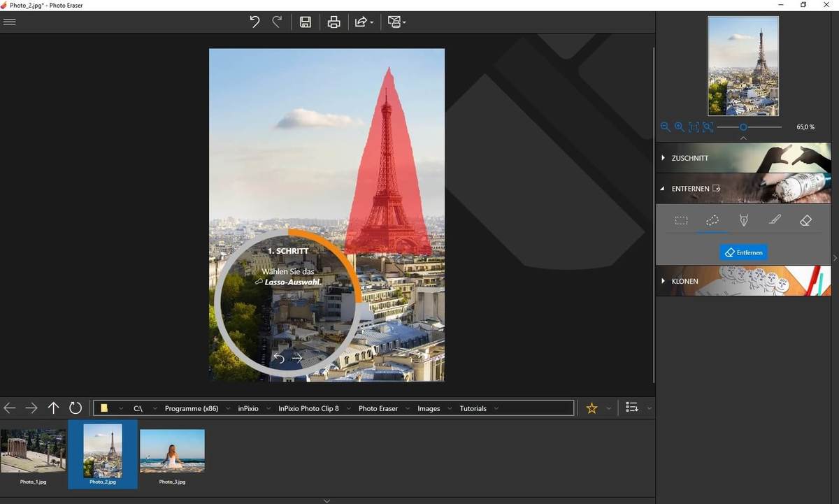Select the eraser tool in Entfernen panel
The height and width of the screenshot is (504, 839).
tap(805, 220)
